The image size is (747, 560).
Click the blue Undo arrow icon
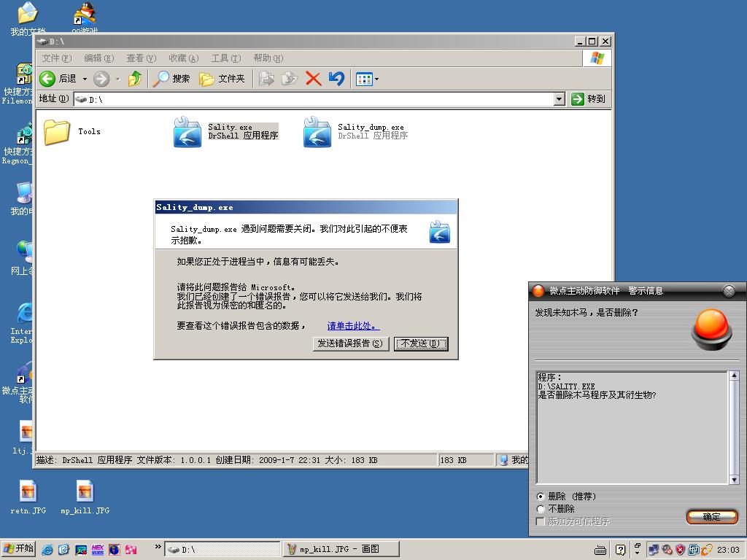tap(336, 79)
